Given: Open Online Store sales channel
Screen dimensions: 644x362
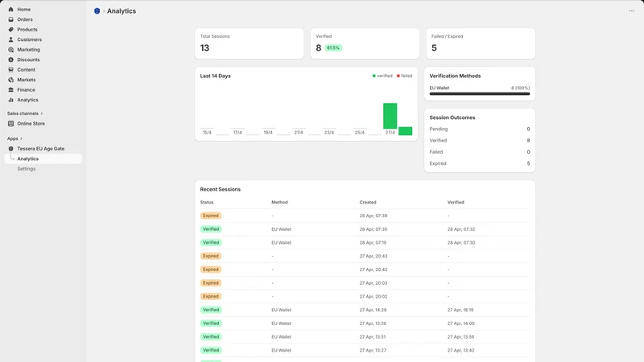Looking at the screenshot, I should pos(31,124).
